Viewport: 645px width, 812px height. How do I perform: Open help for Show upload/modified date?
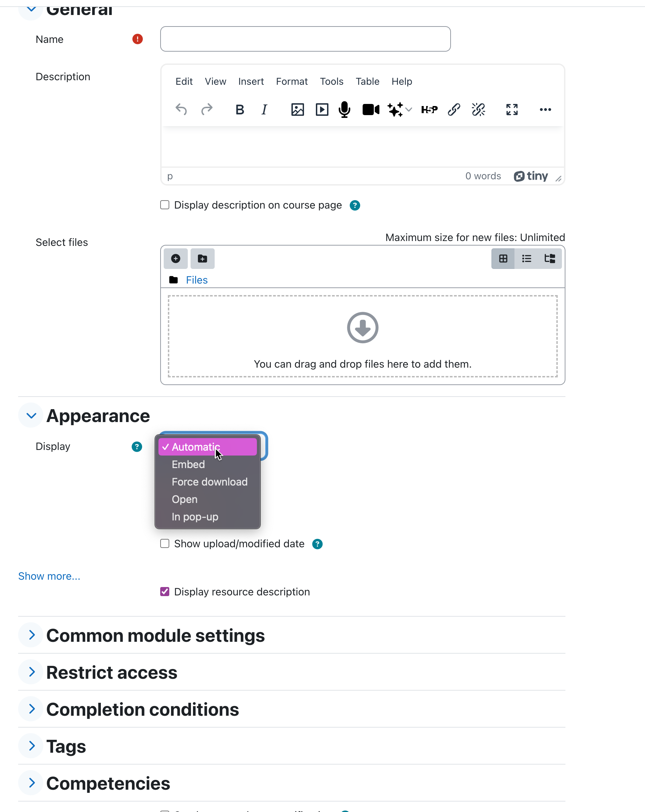coord(317,544)
